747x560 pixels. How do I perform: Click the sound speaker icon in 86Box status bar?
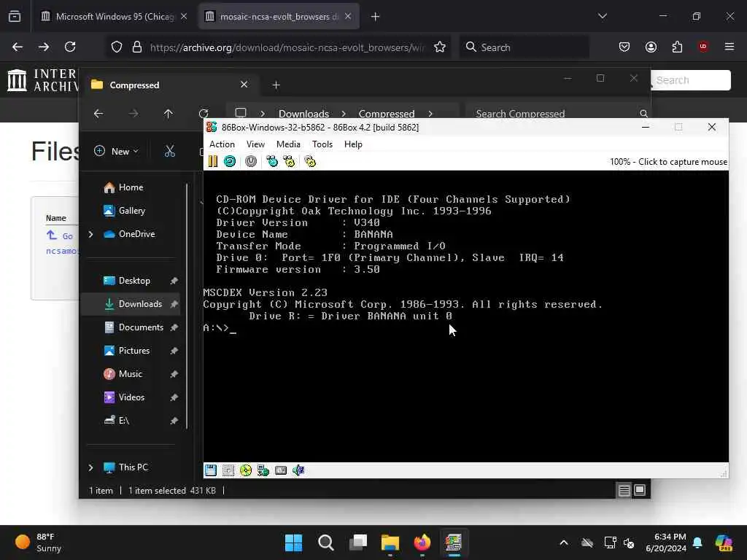[x=298, y=470]
